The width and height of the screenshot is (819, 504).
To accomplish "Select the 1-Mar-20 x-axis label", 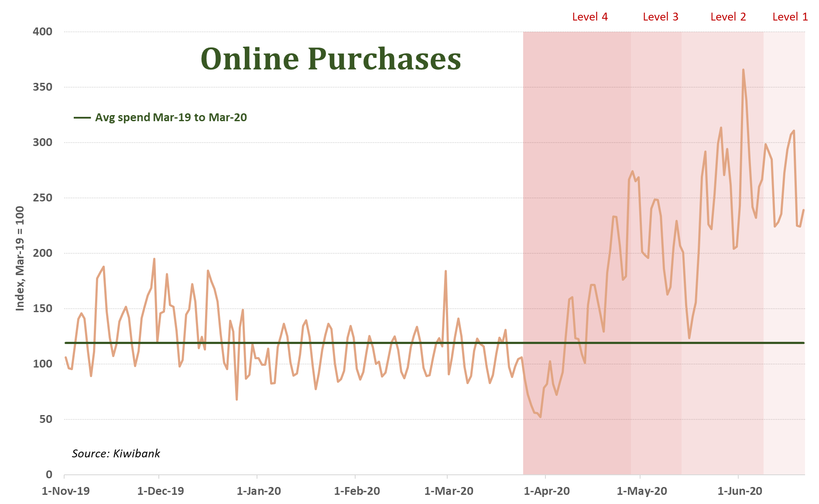I will click(x=449, y=491).
